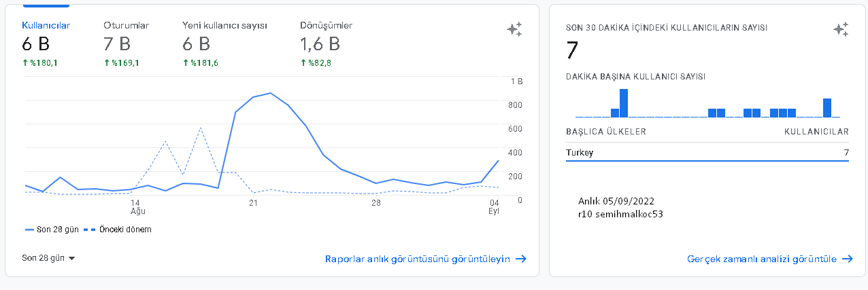Click arrow icon beside Gerçek zamanlı analizi görüntüle
Image resolution: width=868 pixels, height=290 pixels.
point(848,259)
